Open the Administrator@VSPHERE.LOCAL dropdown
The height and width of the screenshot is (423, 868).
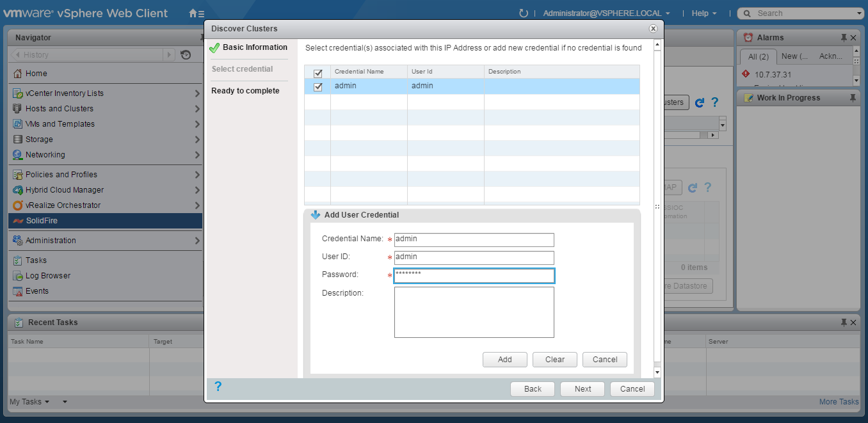point(606,13)
